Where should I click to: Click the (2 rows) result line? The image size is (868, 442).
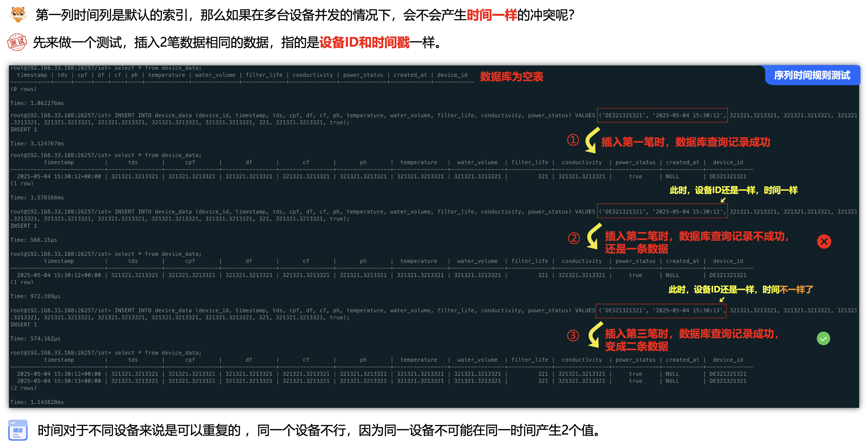pos(24,388)
